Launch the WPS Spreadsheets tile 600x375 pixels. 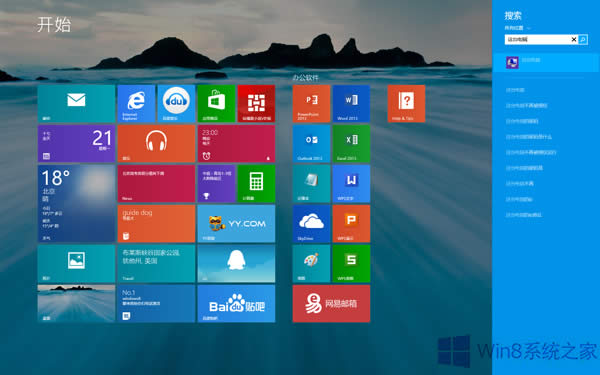click(351, 263)
